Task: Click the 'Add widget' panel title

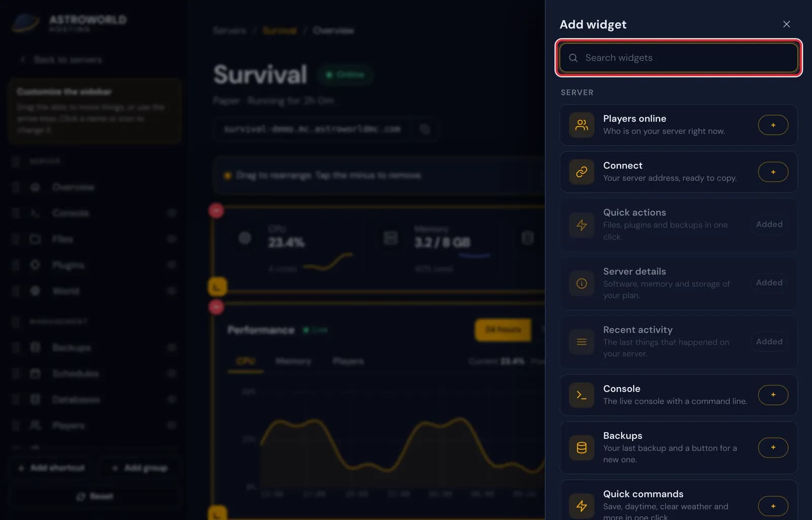Action: (x=593, y=24)
